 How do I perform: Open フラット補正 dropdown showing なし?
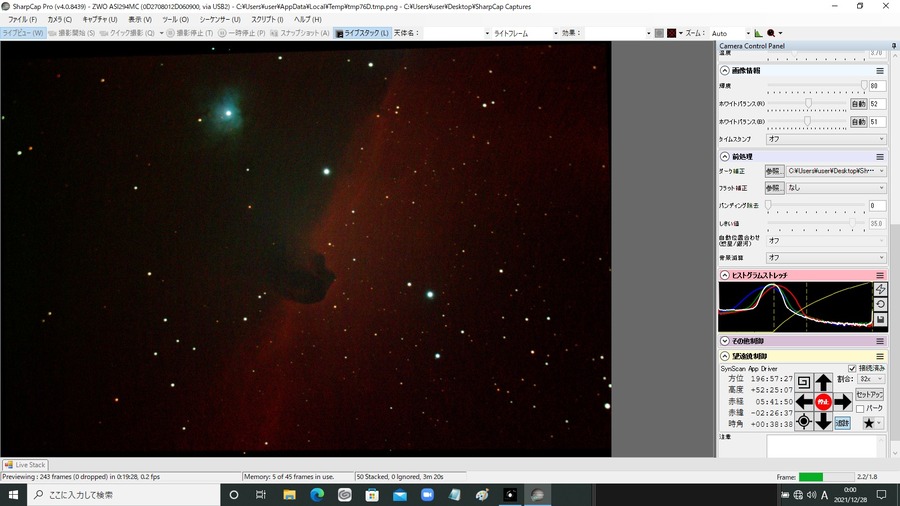click(836, 188)
